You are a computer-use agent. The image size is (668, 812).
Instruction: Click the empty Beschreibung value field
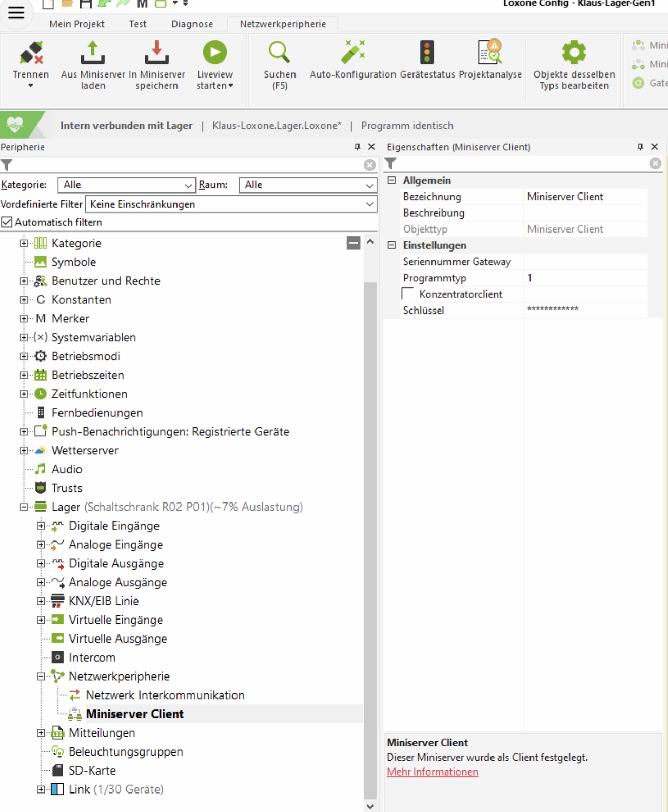pos(585,213)
